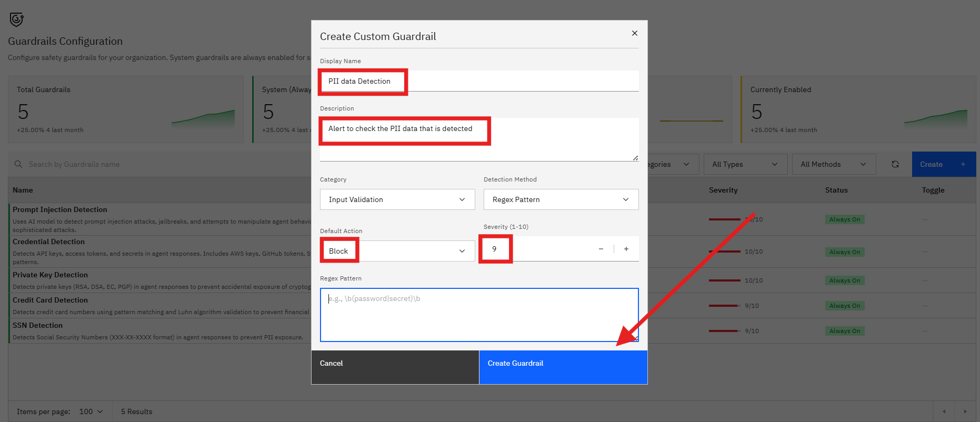Click the Display Name field
Screen dimensions: 980x422
[479, 81]
